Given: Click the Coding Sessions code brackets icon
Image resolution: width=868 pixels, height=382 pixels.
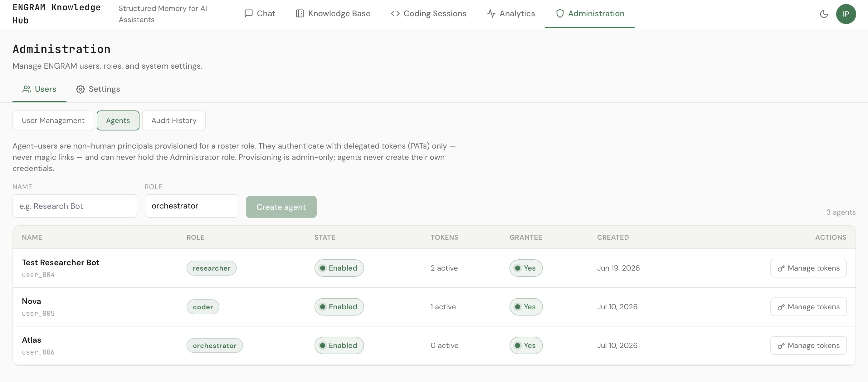Looking at the screenshot, I should (x=395, y=13).
